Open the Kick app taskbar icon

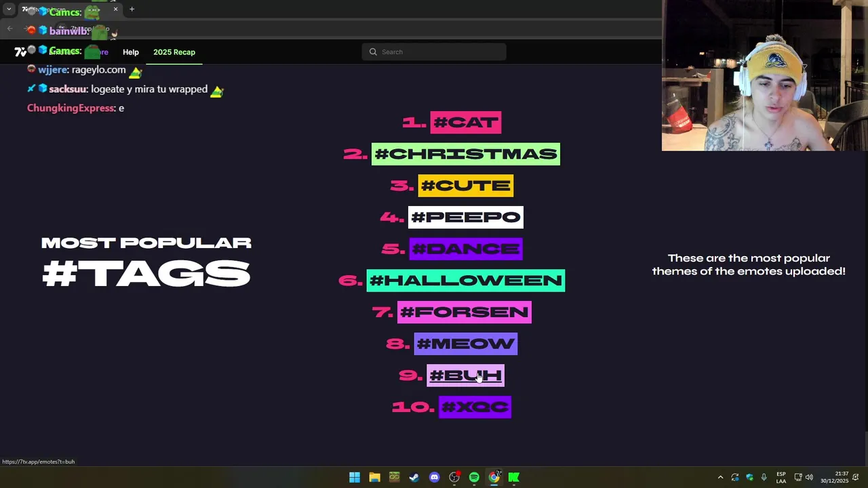(514, 478)
